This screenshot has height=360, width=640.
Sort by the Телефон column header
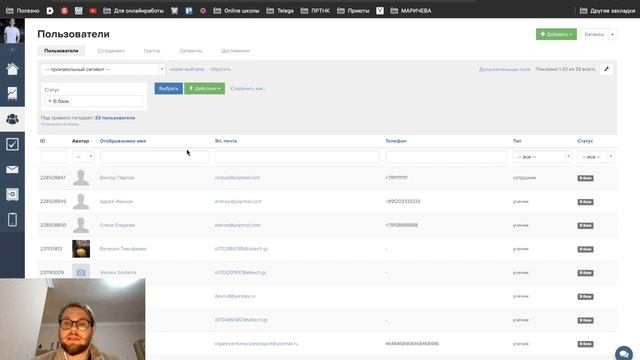(396, 141)
